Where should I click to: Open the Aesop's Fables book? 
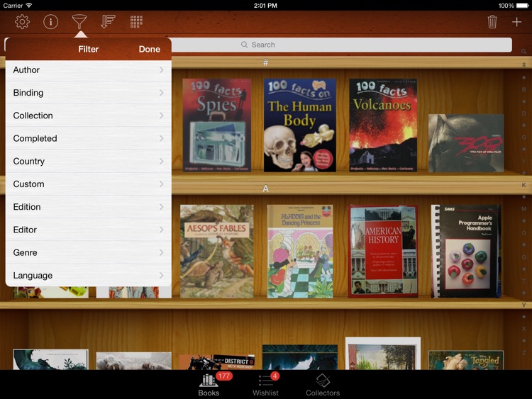coord(216,252)
